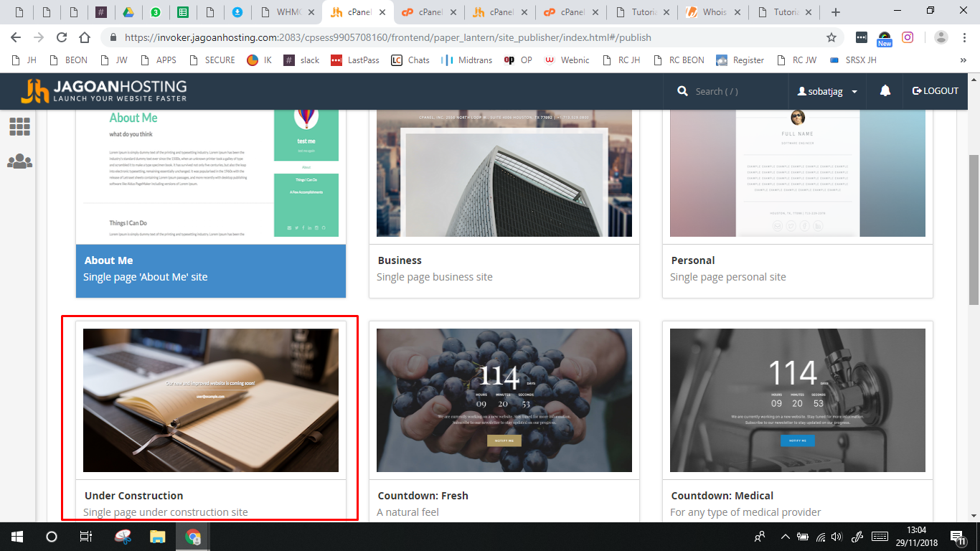Click the About Me template preview image
The height and width of the screenshot is (551, 980).
[211, 173]
